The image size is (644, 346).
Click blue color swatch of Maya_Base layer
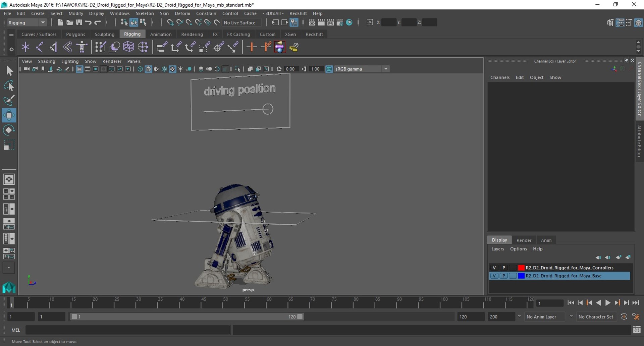[521, 276]
